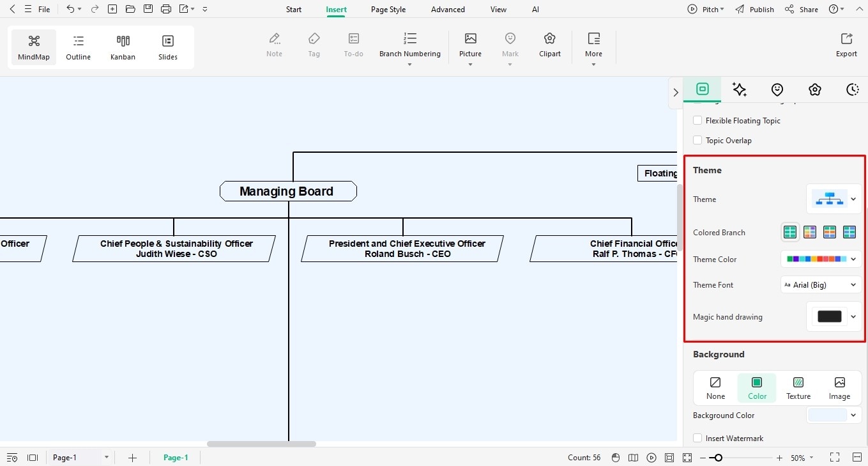Click the Share button
The height and width of the screenshot is (466, 868).
[x=802, y=10]
